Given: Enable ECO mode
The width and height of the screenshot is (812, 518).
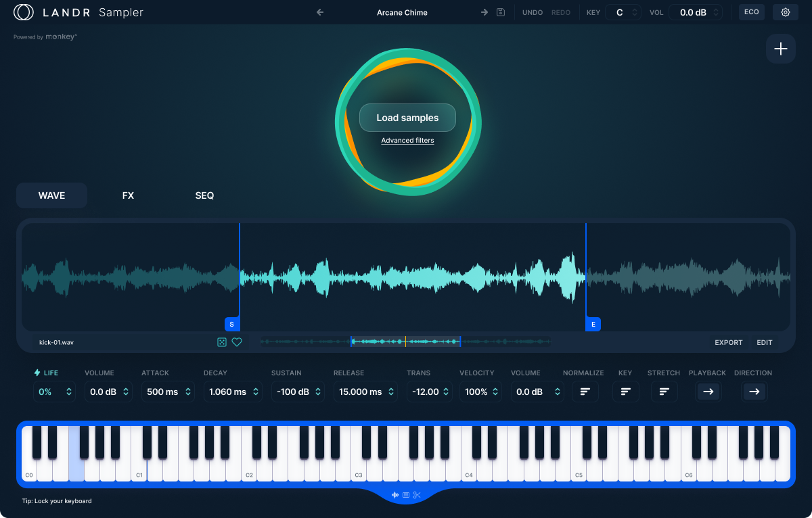Looking at the screenshot, I should tap(751, 11).
